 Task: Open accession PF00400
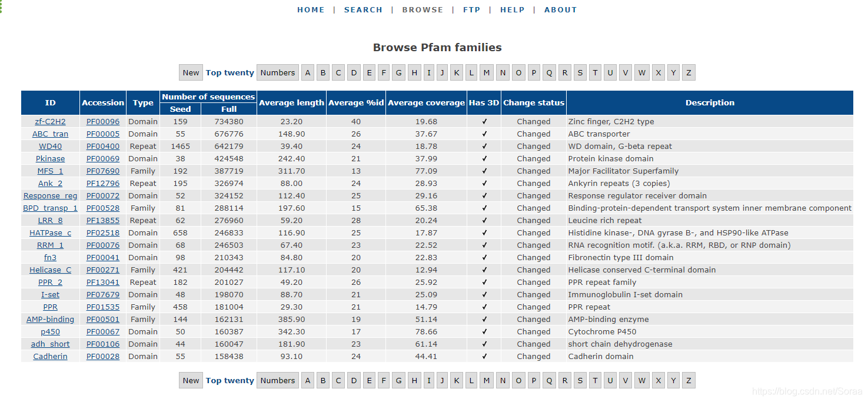click(103, 146)
